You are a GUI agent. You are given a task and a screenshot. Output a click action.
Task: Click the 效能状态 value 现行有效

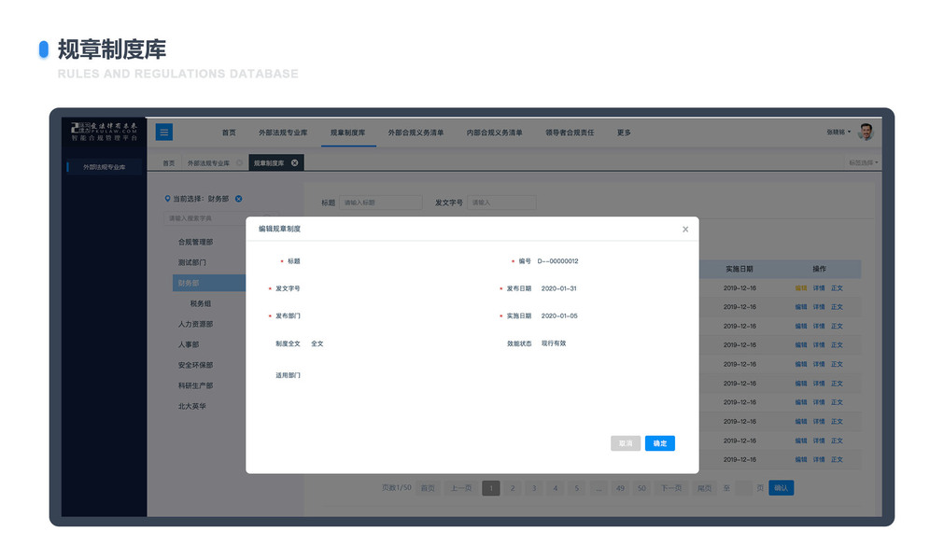(x=554, y=343)
